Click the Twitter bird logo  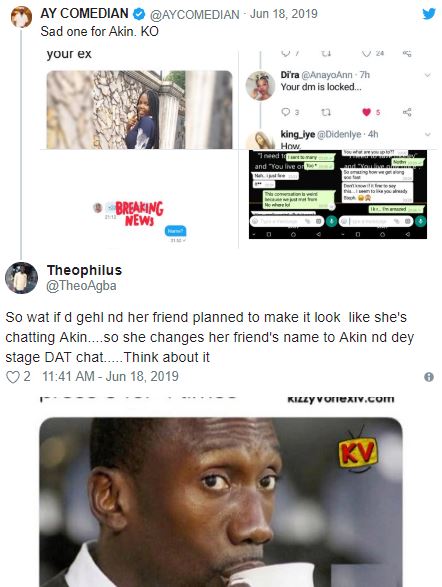(429, 14)
